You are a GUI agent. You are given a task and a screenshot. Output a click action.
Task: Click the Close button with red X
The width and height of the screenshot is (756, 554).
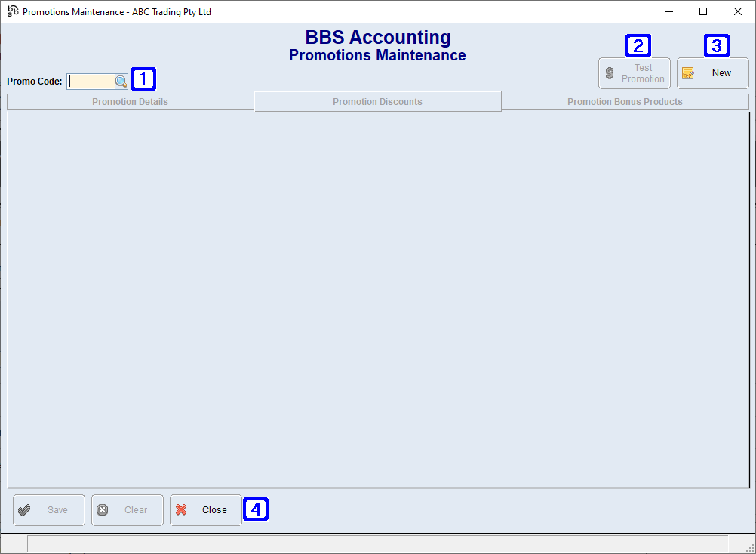click(205, 510)
